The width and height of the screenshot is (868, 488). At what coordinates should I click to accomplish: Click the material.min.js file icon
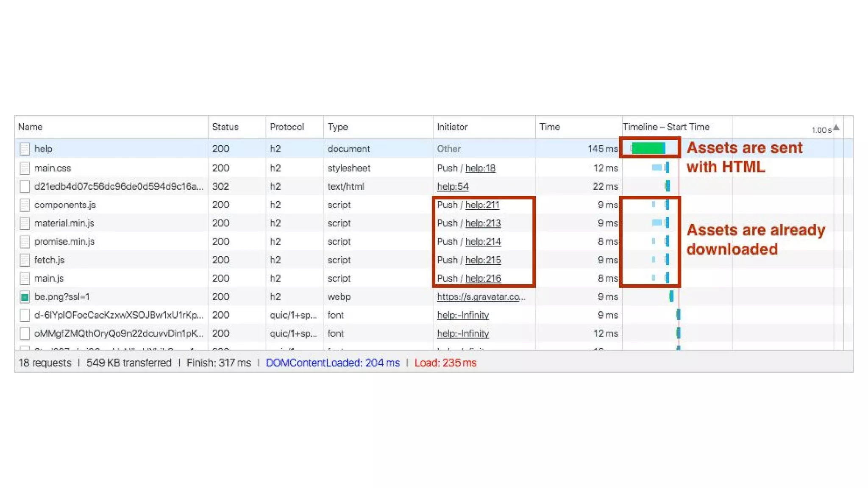coord(25,223)
